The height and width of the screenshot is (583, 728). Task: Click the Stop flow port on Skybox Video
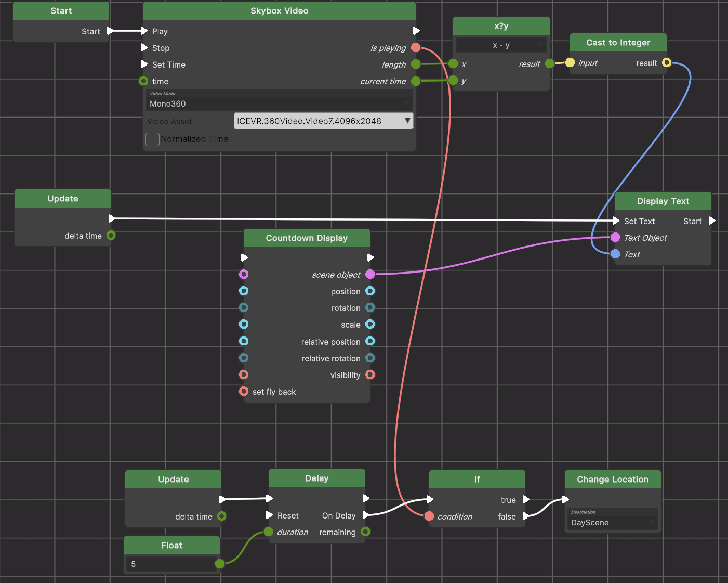pos(144,48)
